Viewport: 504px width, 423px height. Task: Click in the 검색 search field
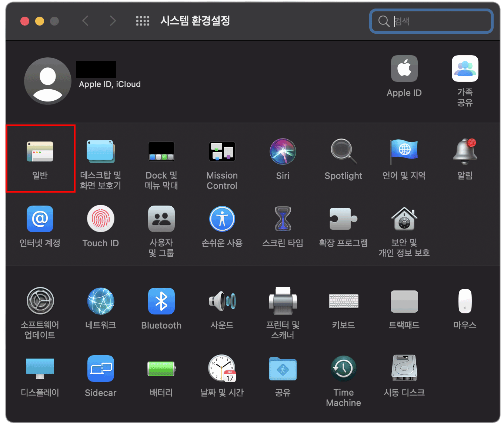431,21
